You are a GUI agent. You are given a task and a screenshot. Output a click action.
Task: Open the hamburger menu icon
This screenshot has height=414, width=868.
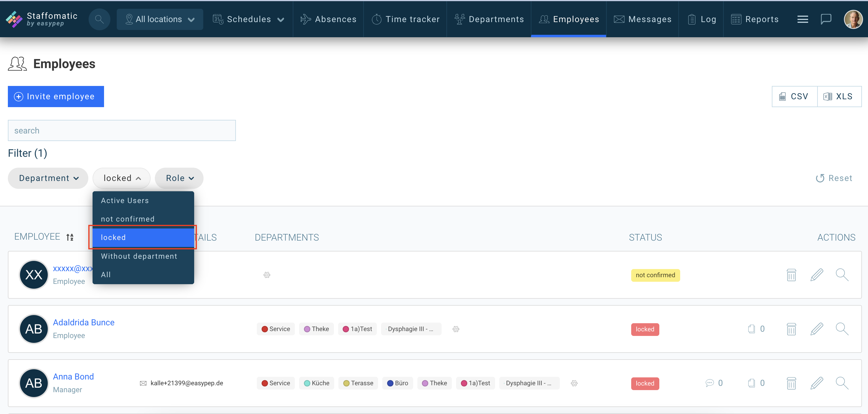pos(803,19)
